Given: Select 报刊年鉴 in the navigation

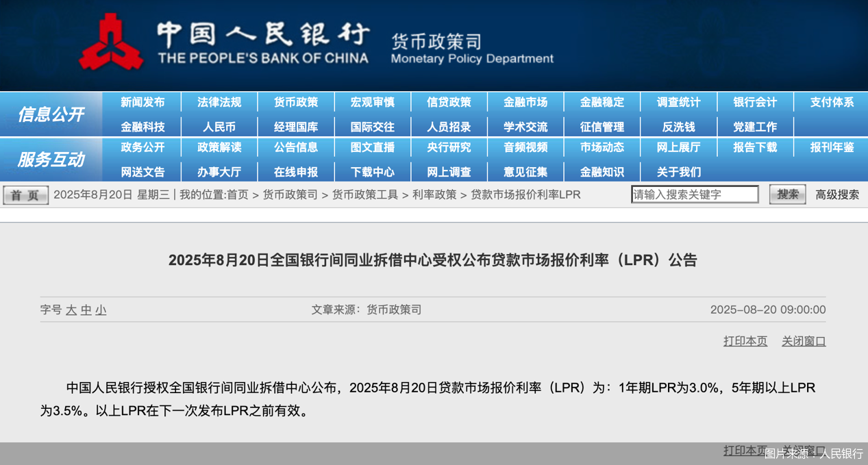Looking at the screenshot, I should click(832, 147).
